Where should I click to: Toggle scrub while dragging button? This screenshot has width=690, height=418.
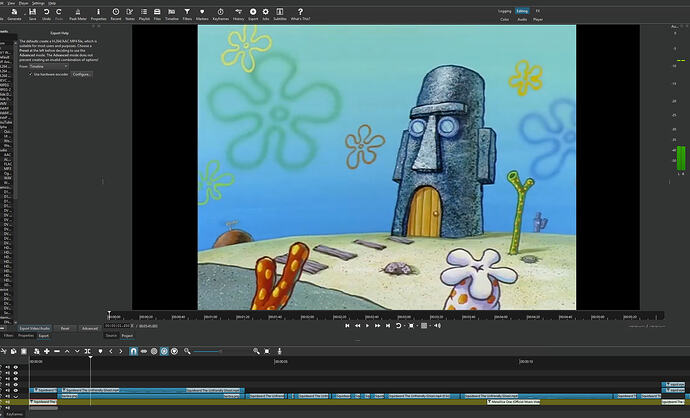(143, 351)
